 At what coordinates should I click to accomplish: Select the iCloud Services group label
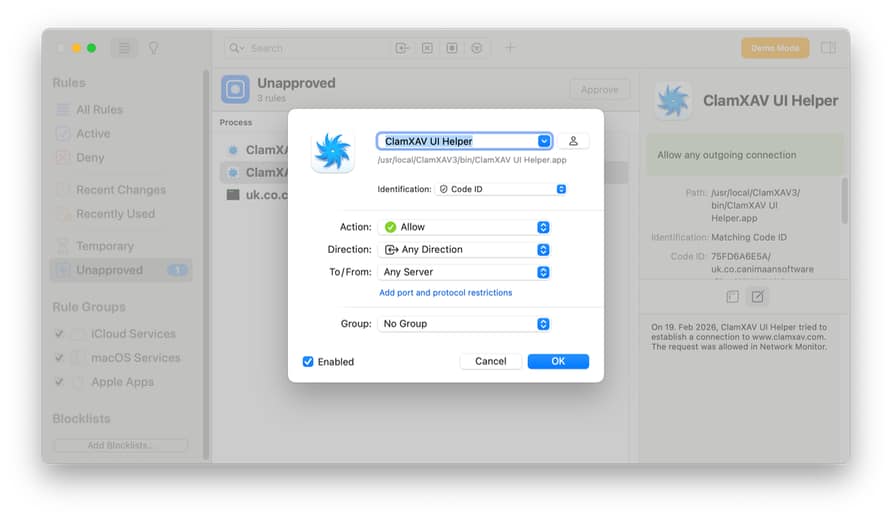pyautogui.click(x=133, y=334)
